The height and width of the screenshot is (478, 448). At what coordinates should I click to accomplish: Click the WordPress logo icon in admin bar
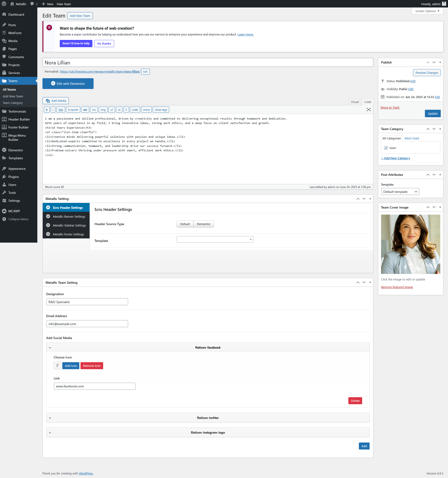coord(4,4)
